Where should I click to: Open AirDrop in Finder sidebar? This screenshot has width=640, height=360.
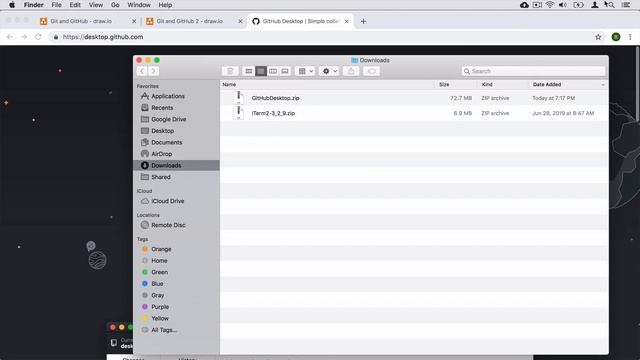[162, 154]
